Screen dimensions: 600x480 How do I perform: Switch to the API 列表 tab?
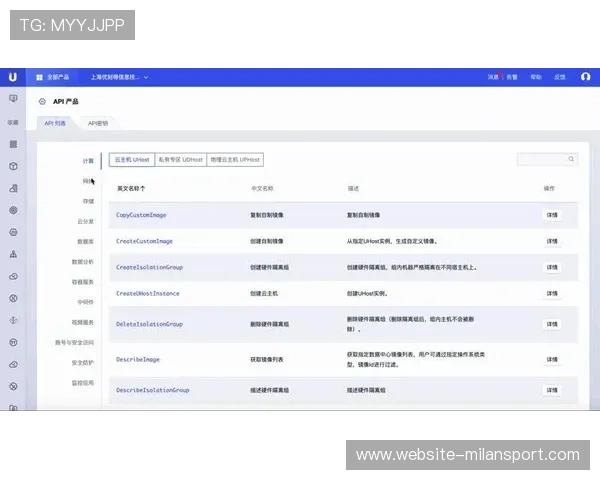click(55, 123)
